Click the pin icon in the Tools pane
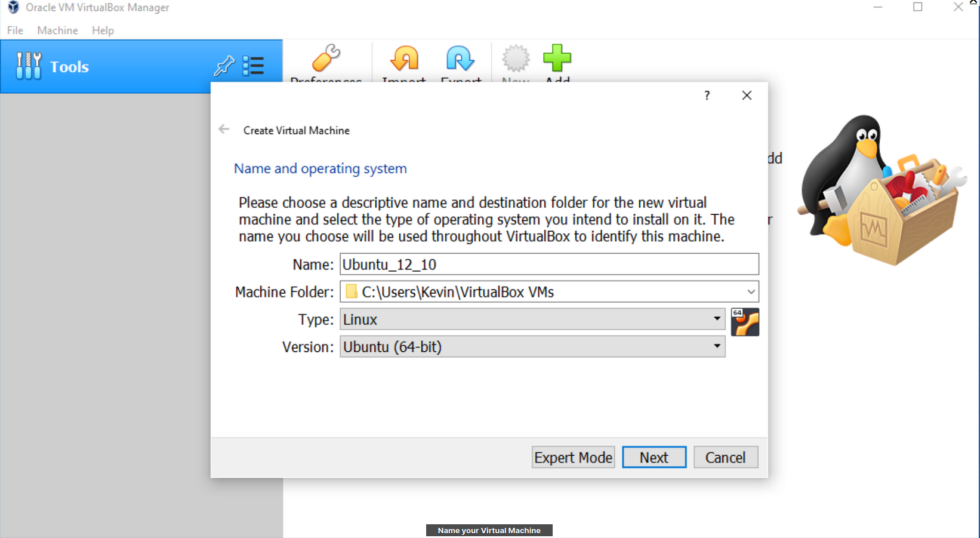Image resolution: width=980 pixels, height=538 pixels. [224, 66]
